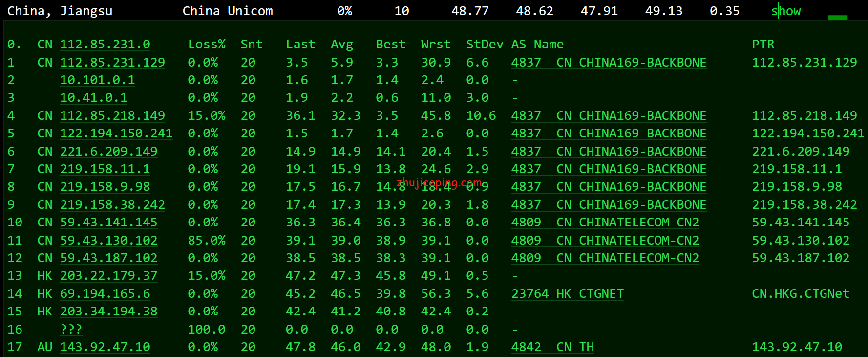Select worst value 30.9 in hop 1
This screenshot has width=868, height=357.
(x=436, y=63)
